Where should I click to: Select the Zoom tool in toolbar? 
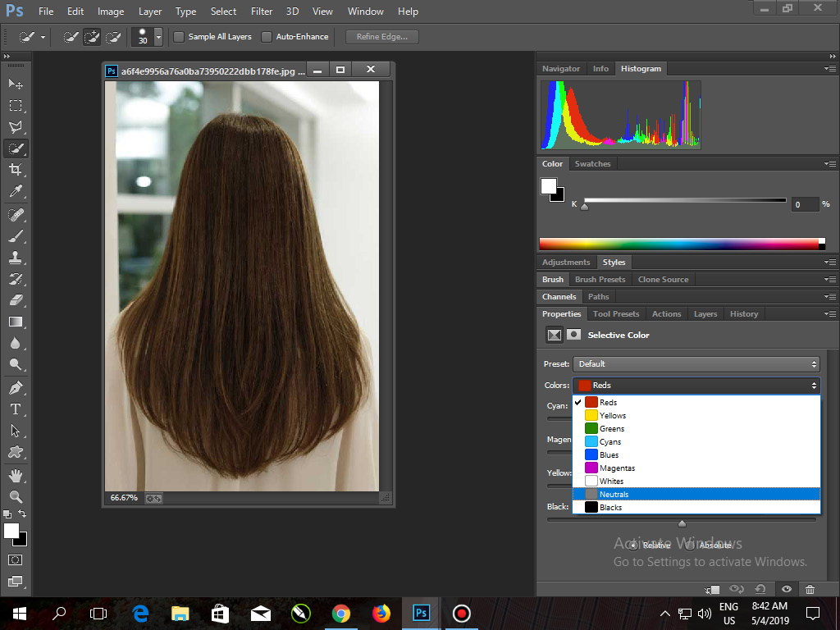pos(15,496)
